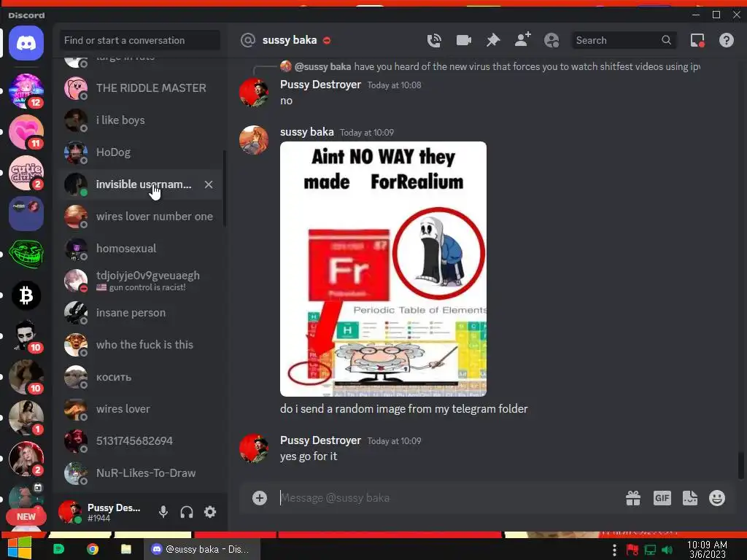This screenshot has width=747, height=560.
Task: Click the Message @sussy baka input
Action: coord(448,498)
